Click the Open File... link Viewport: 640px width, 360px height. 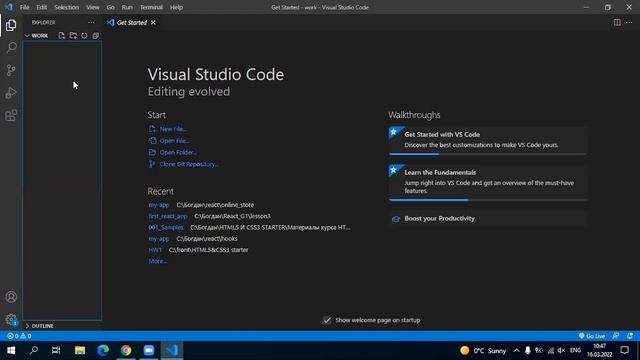(174, 140)
